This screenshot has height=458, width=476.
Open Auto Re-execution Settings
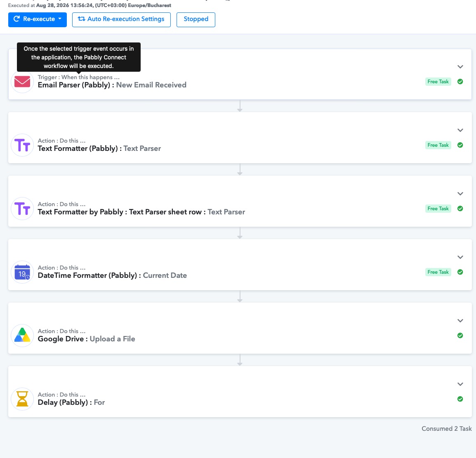[121, 20]
